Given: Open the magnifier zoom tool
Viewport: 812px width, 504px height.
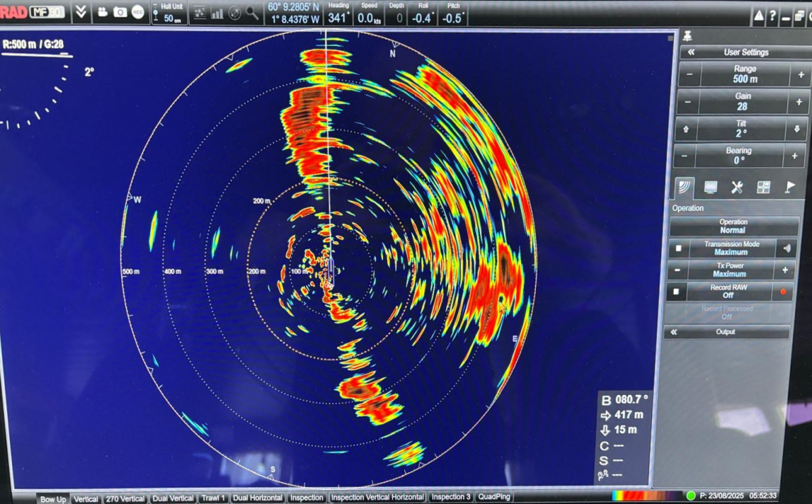Looking at the screenshot, I should point(252,13).
